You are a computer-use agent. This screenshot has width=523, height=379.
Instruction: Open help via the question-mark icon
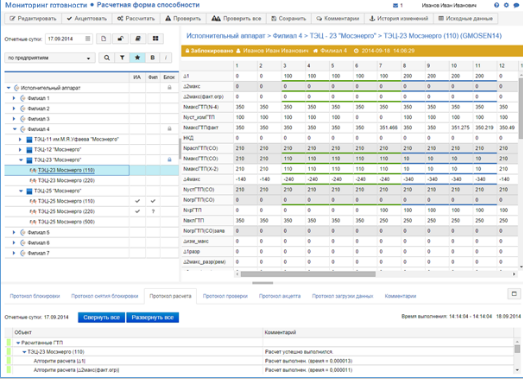pos(496,5)
